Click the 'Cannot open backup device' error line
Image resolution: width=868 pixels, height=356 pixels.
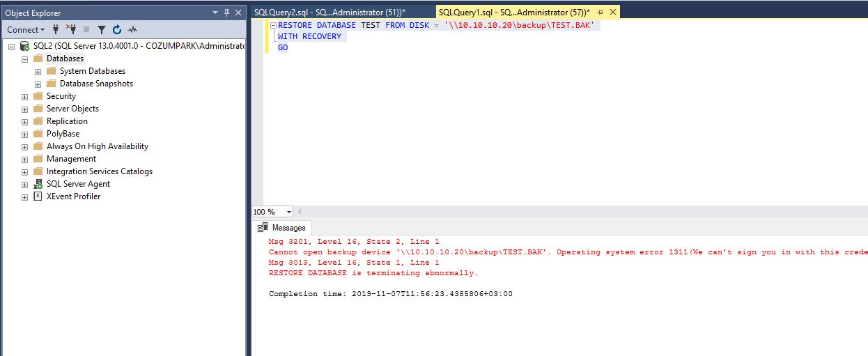(x=568, y=252)
